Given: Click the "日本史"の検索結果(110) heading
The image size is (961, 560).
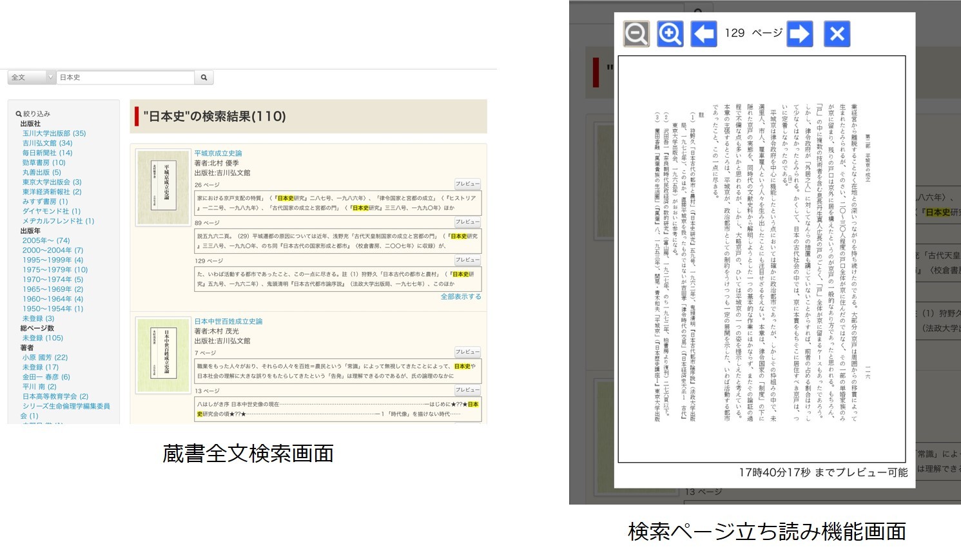Looking at the screenshot, I should pyautogui.click(x=215, y=117).
